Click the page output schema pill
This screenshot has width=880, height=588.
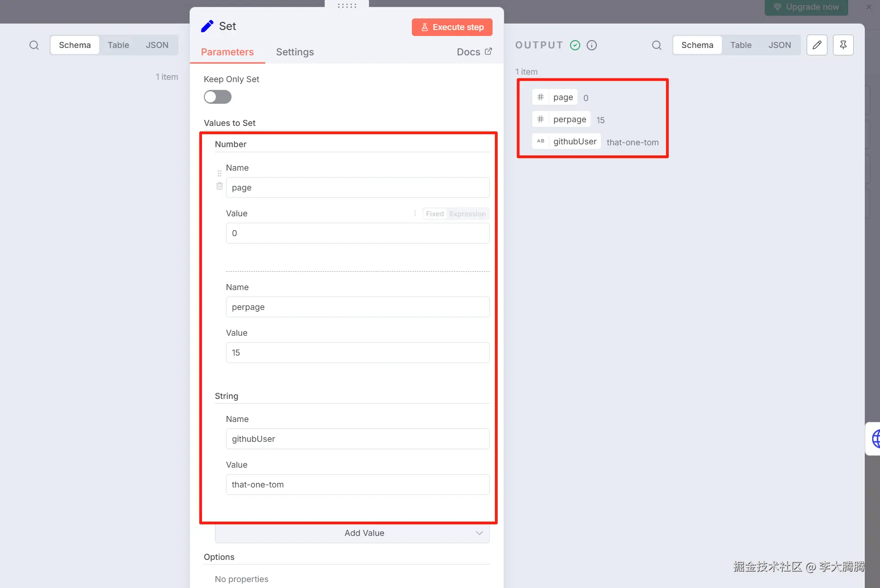click(554, 97)
